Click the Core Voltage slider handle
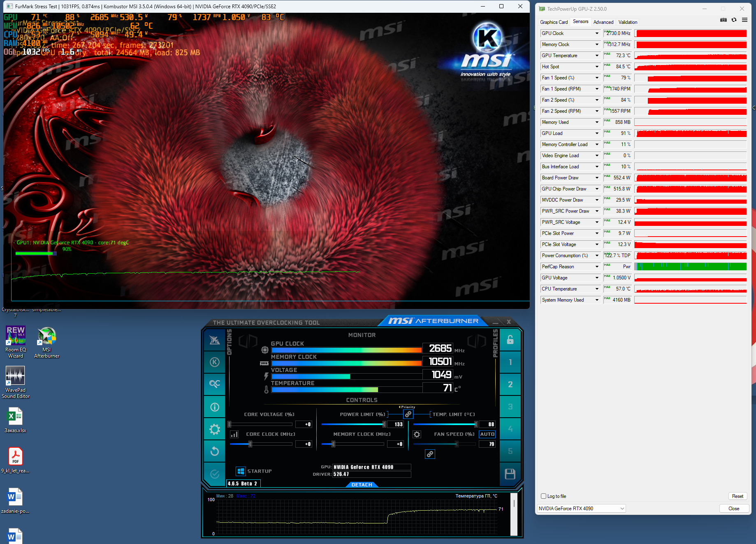This screenshot has height=544, width=756. click(x=230, y=424)
